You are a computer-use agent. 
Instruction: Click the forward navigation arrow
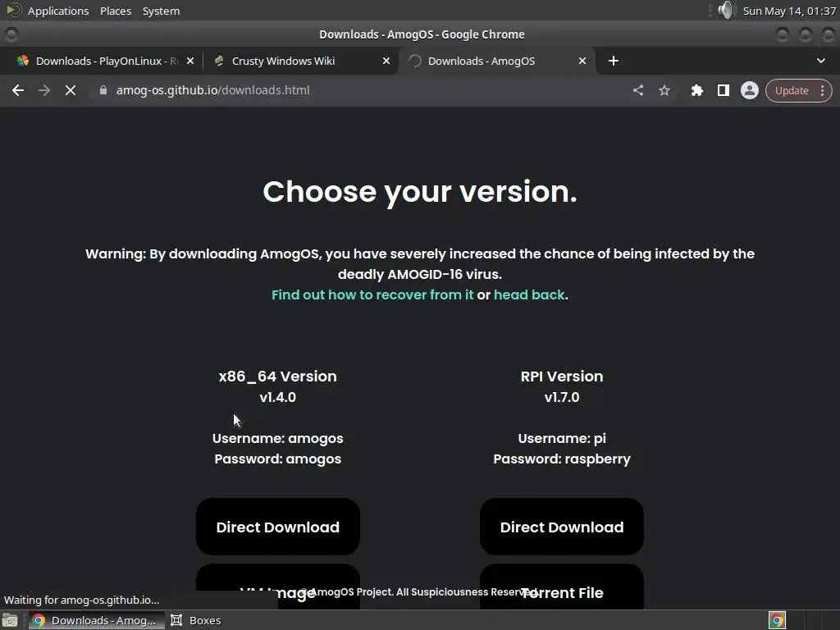pos(44,90)
